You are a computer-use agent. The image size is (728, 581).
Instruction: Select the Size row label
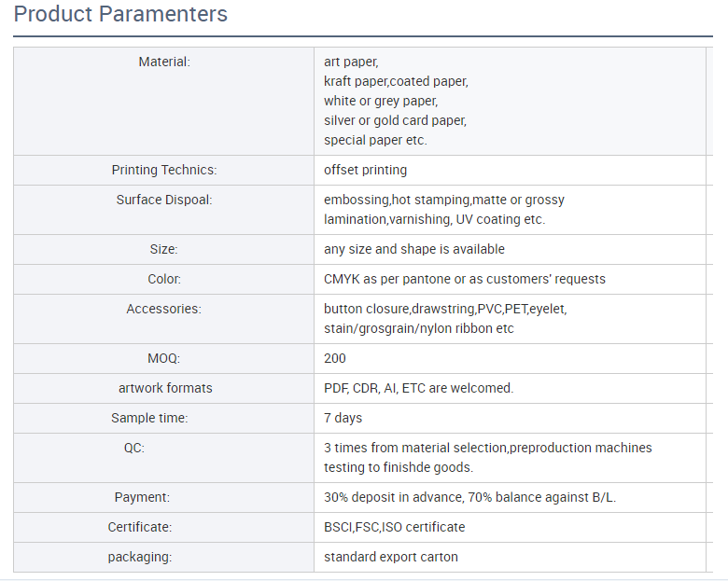point(164,249)
